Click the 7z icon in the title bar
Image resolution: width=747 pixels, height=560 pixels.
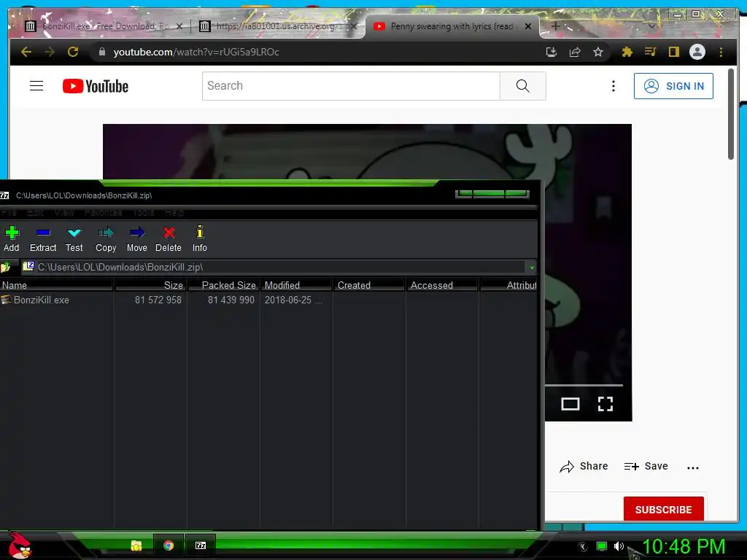coord(4,195)
